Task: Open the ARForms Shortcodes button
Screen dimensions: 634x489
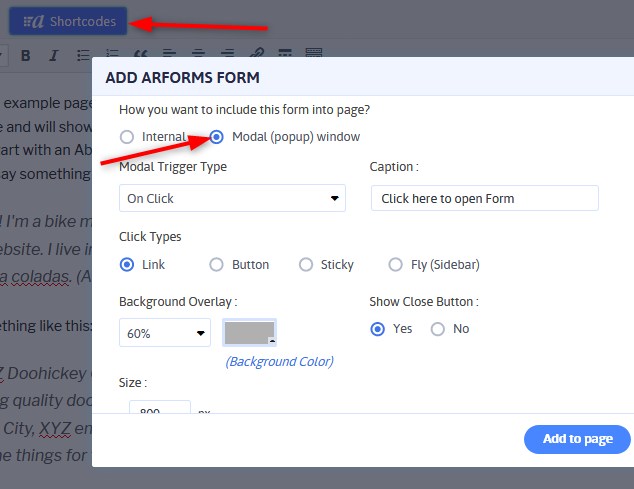Action: [68, 21]
